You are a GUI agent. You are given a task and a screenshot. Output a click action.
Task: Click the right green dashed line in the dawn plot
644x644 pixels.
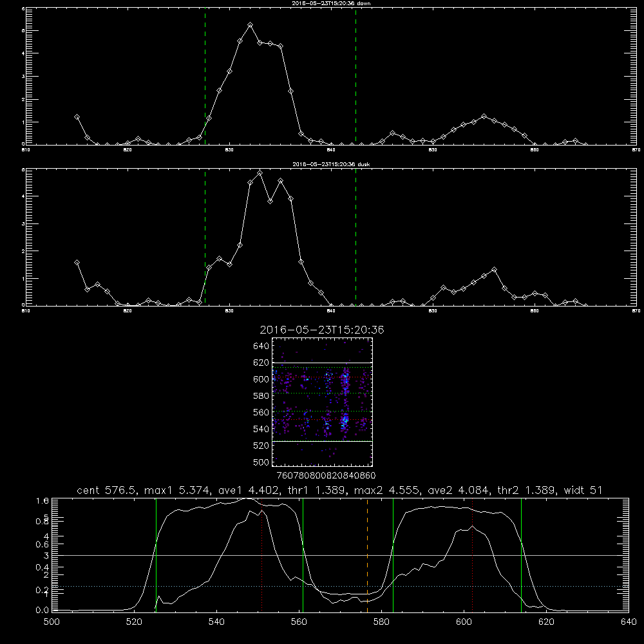pyautogui.click(x=355, y=76)
